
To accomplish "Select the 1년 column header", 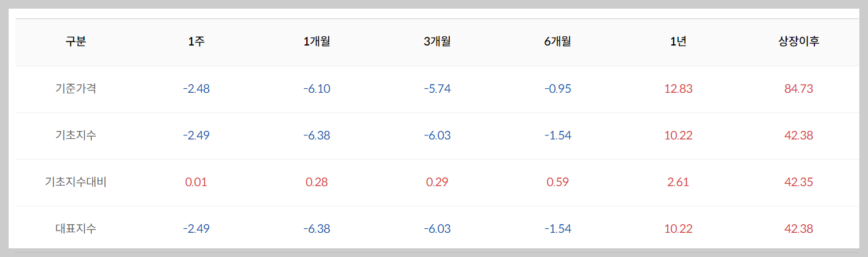I will pyautogui.click(x=678, y=42).
